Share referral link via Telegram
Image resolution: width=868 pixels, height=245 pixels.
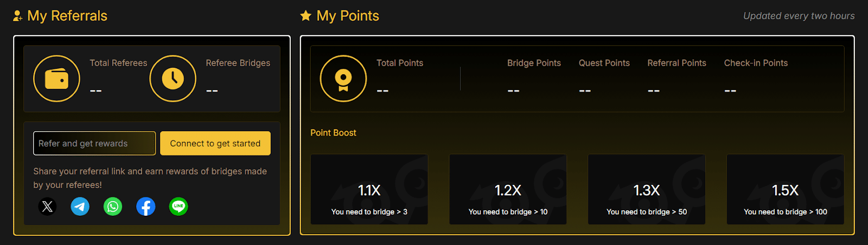click(80, 207)
